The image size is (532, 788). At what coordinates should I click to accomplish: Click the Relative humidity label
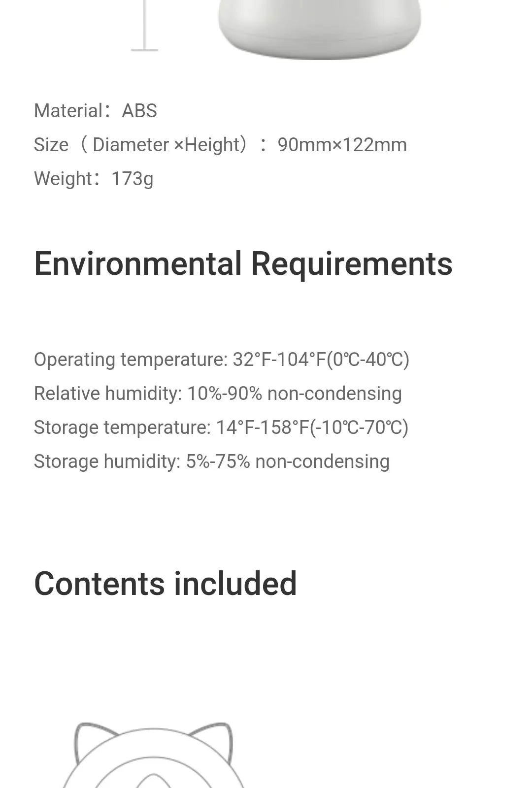coord(108,394)
